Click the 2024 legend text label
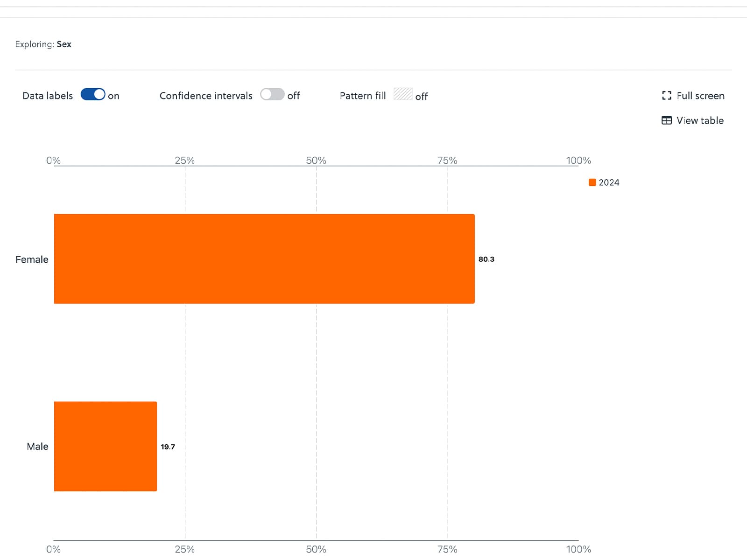Viewport: 747px width, 560px height. pyautogui.click(x=609, y=182)
